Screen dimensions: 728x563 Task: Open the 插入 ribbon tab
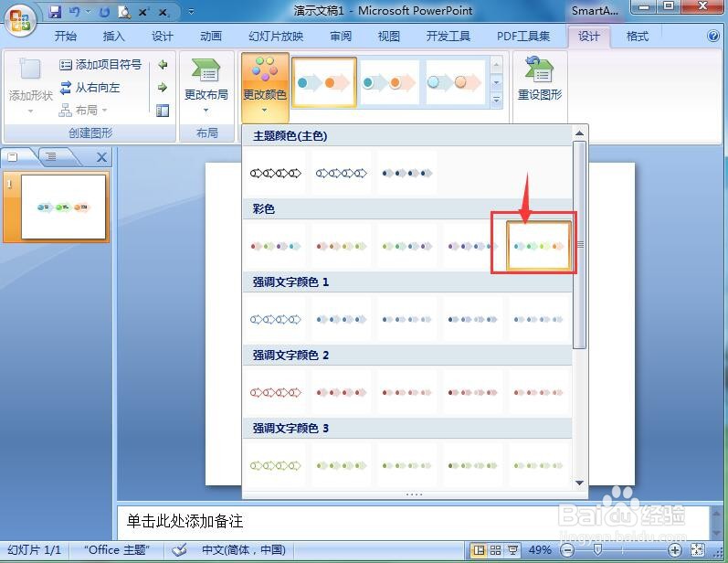point(114,36)
